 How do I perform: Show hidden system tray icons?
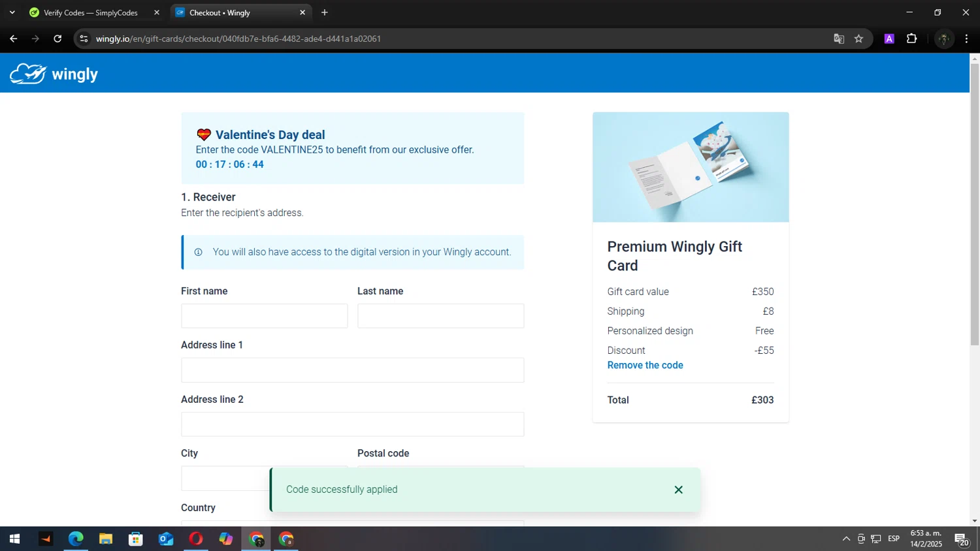[846, 539]
